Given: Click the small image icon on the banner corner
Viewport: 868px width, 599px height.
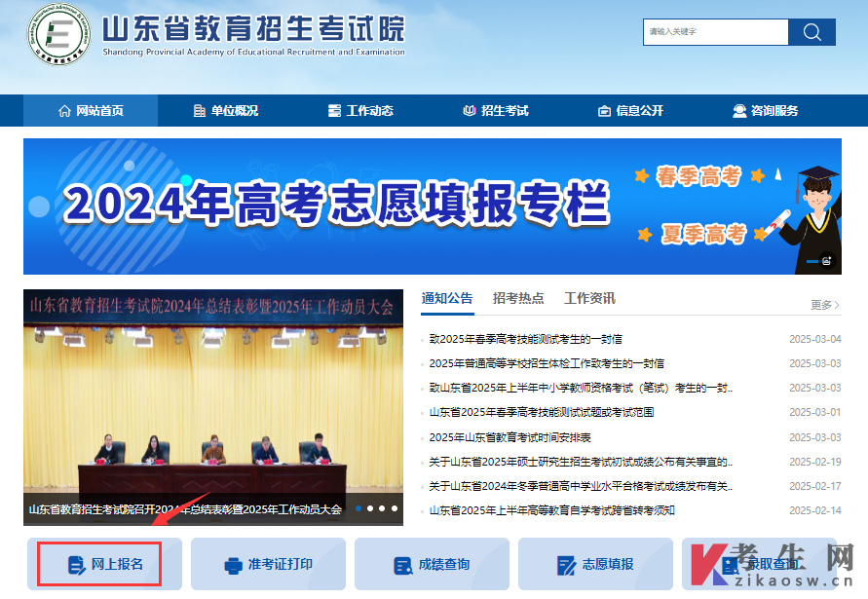Looking at the screenshot, I should 826,261.
